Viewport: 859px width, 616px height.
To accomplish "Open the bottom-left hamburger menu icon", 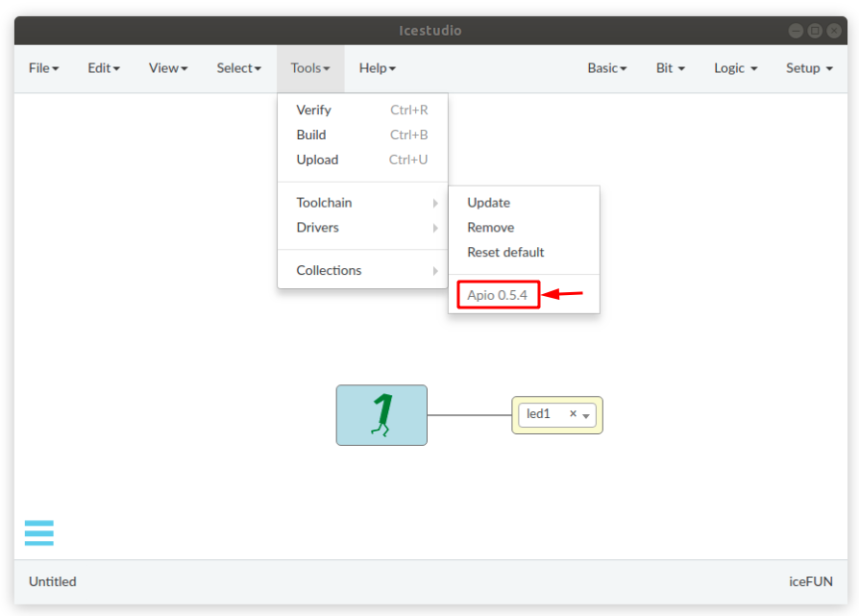I will tap(38, 532).
